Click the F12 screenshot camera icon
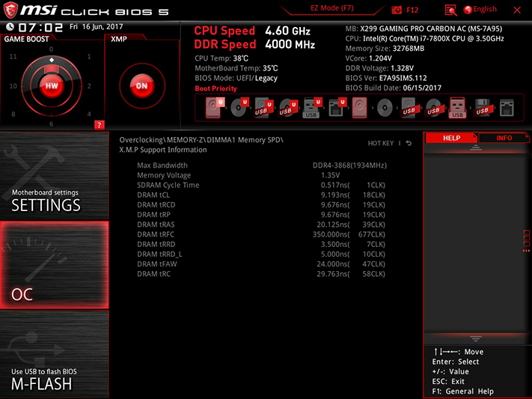This screenshot has height=399, width=532. (x=397, y=10)
